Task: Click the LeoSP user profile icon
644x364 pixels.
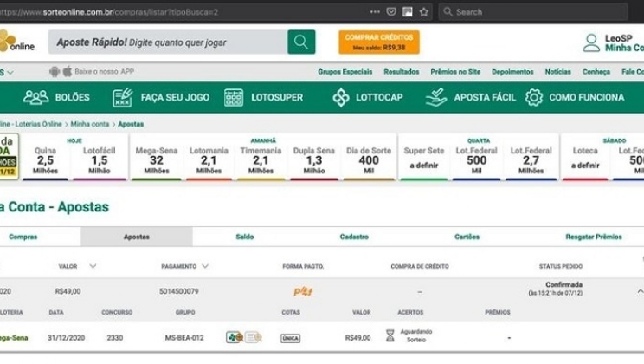Action: point(591,42)
